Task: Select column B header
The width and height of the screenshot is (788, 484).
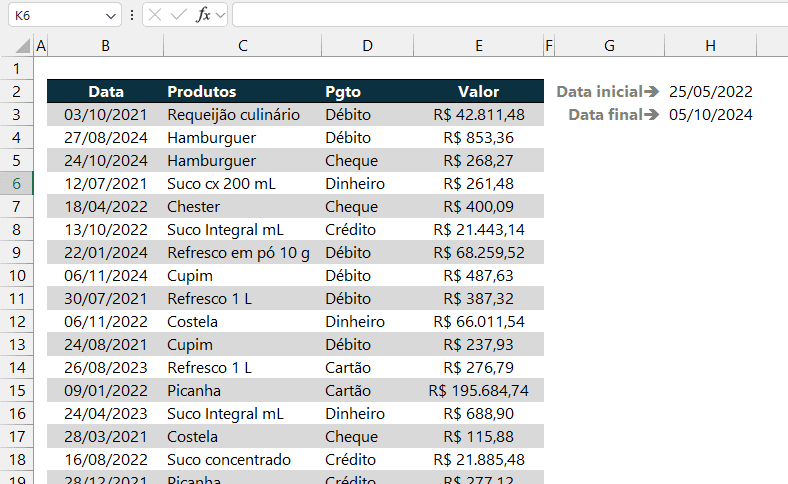Action: point(106,46)
